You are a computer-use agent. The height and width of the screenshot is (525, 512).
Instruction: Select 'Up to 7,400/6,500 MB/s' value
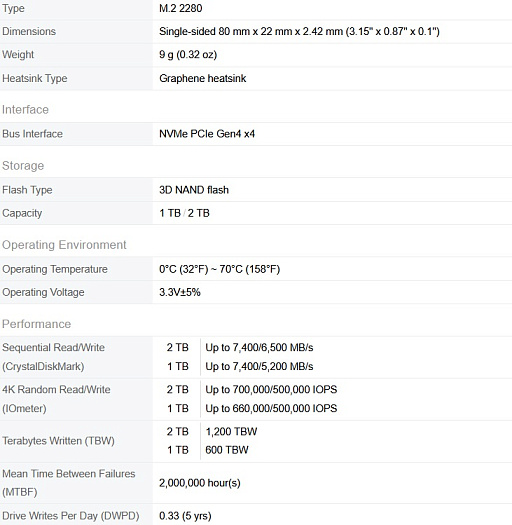pos(259,348)
